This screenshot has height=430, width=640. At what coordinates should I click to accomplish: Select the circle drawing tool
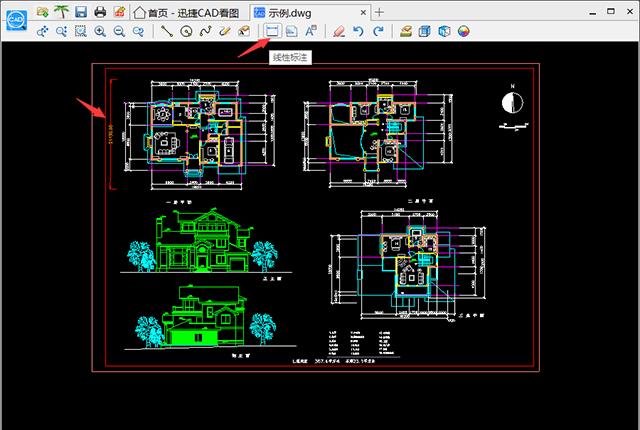coord(186,32)
